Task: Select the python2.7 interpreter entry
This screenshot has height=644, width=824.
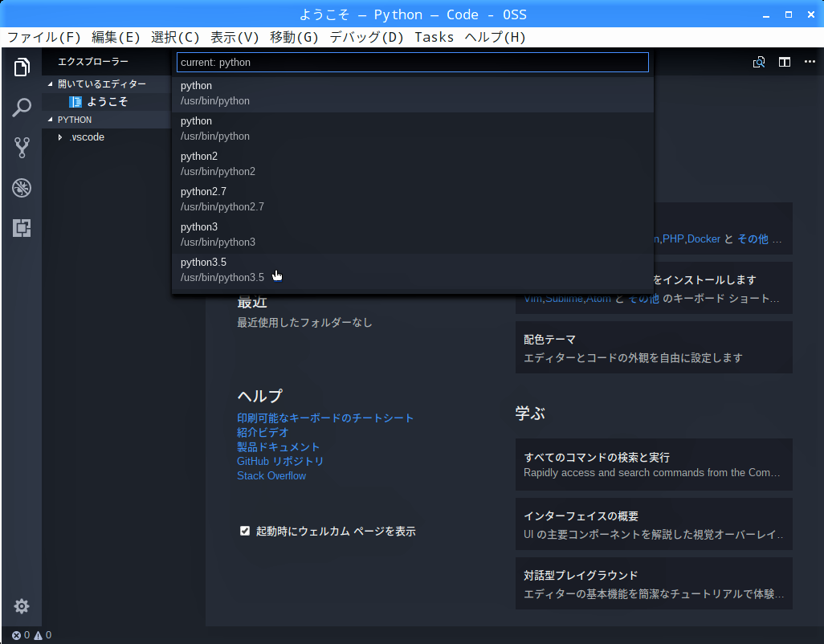Action: tap(413, 199)
